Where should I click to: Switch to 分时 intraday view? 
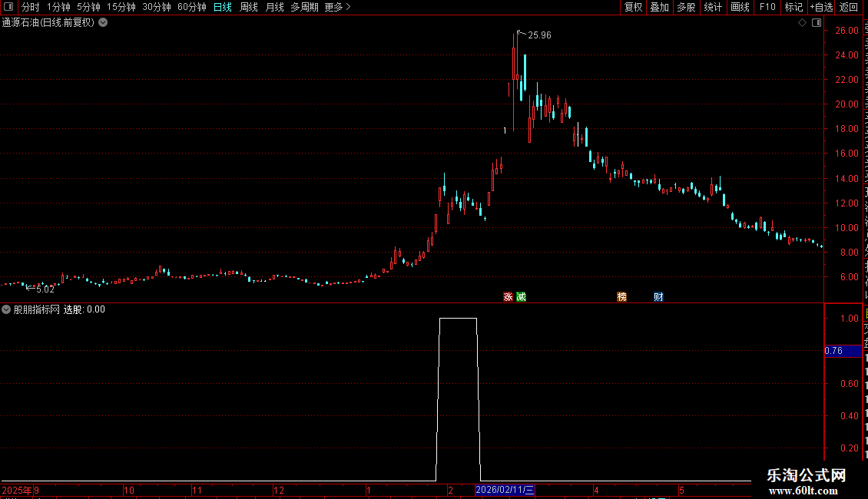[x=31, y=7]
